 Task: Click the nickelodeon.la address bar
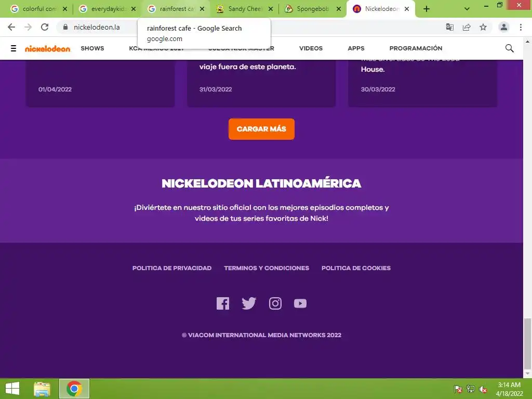97,27
